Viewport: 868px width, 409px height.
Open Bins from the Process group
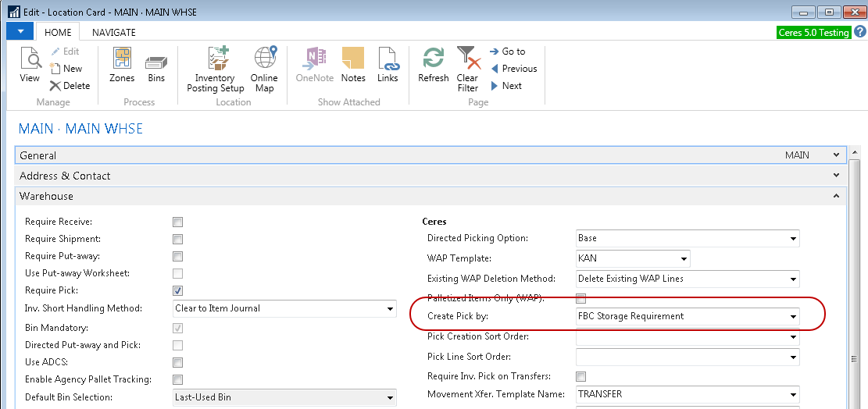click(x=156, y=66)
